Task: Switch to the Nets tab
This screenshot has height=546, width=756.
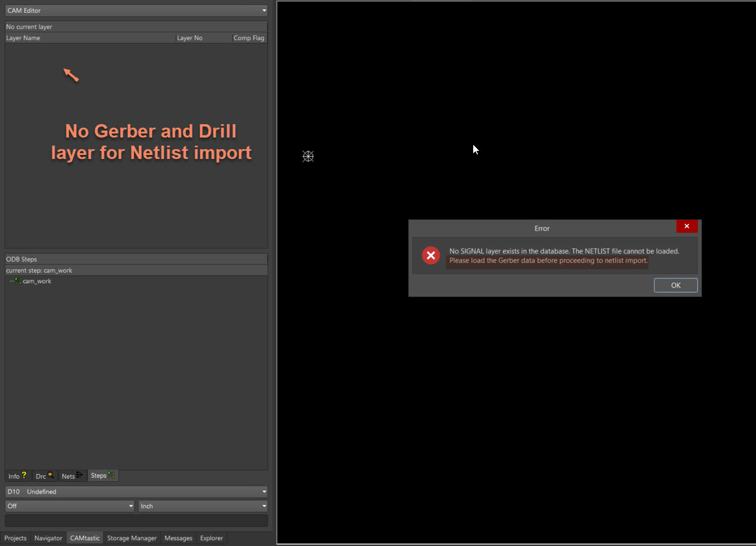Action: 73,476
